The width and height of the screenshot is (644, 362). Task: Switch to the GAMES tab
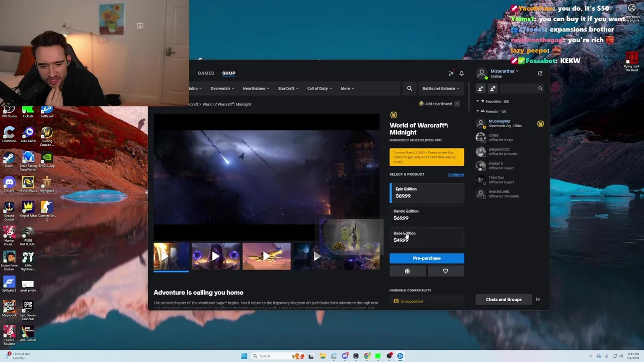206,73
